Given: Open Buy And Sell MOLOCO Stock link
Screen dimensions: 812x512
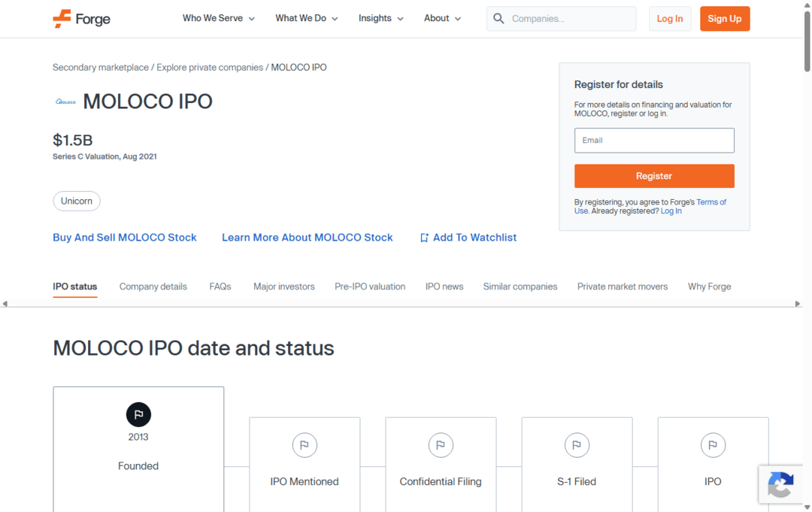Looking at the screenshot, I should [x=125, y=238].
